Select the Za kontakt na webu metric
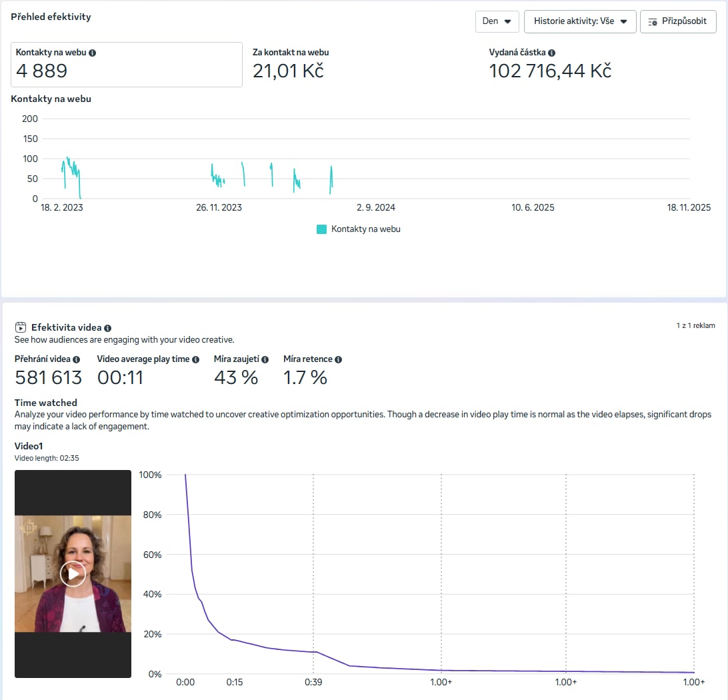 click(291, 64)
